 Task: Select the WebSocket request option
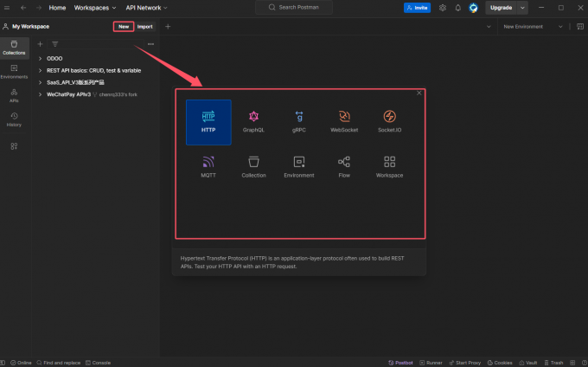tap(344, 122)
